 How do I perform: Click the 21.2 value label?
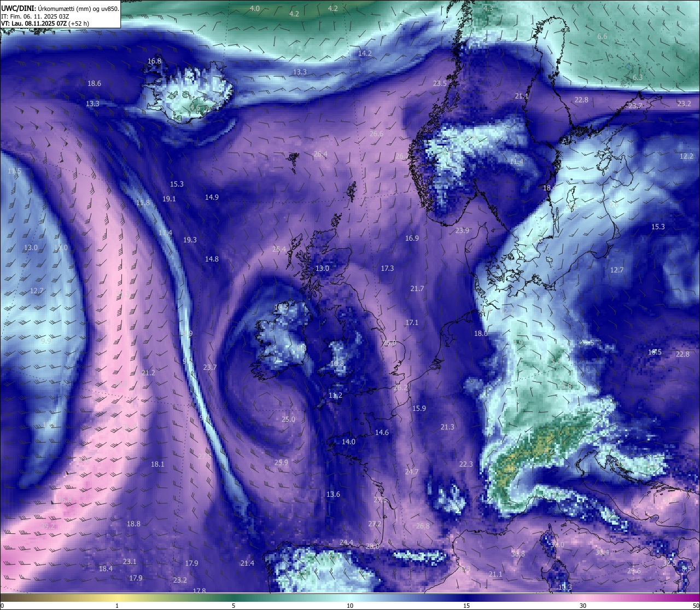tap(148, 373)
